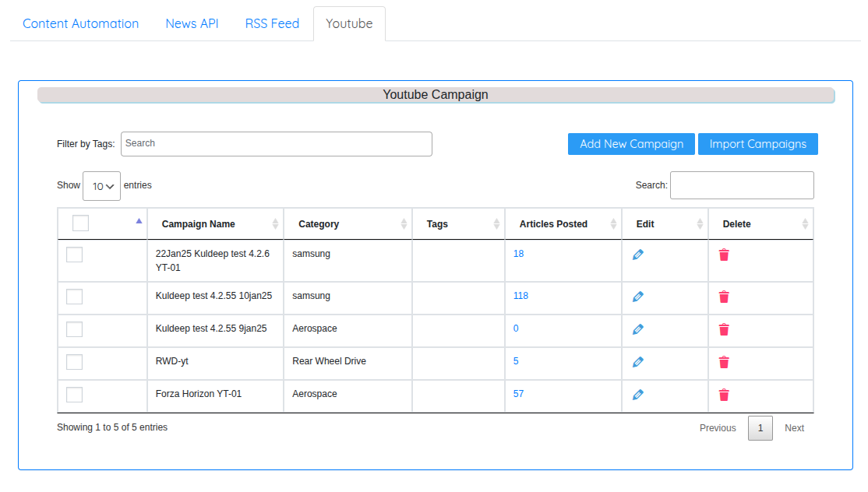
Task: Select the Forza Horizon YT-01 row checkbox
Action: 75,395
